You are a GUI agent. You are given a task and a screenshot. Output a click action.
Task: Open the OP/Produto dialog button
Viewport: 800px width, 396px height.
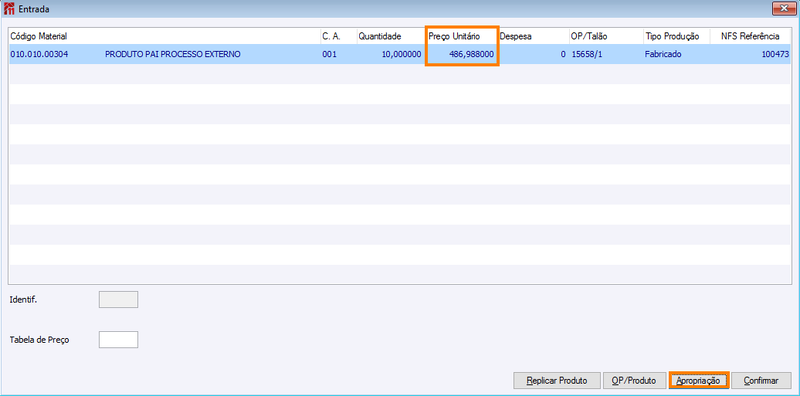634,381
